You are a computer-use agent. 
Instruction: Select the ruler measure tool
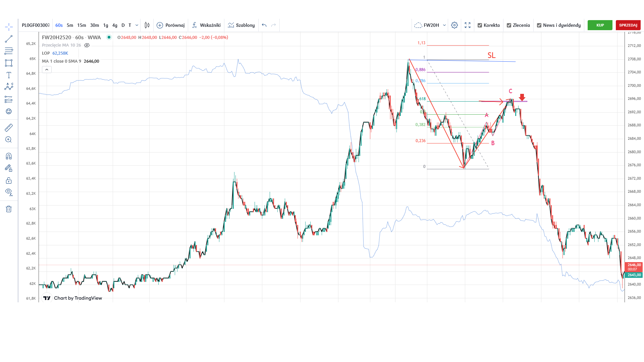pos(9,127)
